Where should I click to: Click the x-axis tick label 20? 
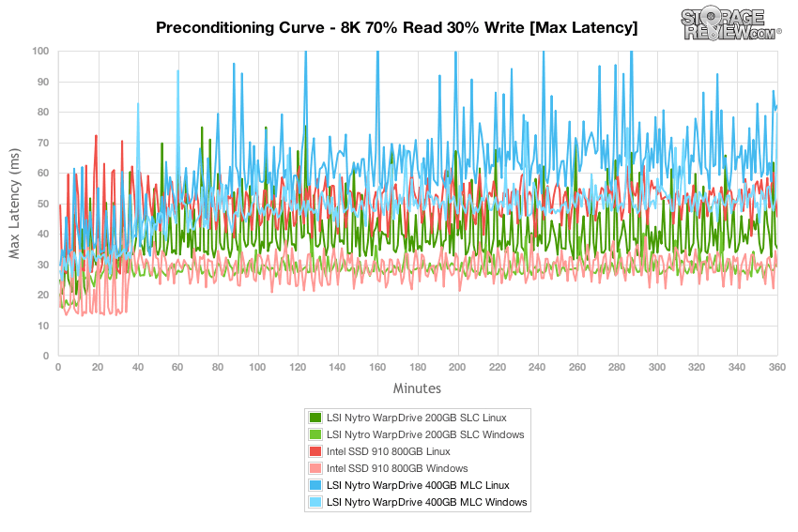pos(98,367)
